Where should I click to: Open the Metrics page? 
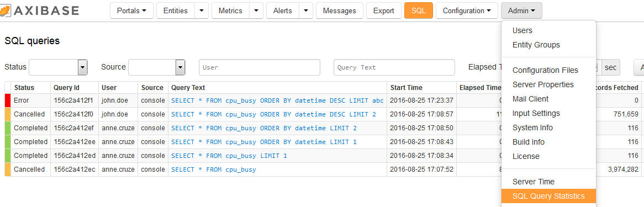point(230,10)
